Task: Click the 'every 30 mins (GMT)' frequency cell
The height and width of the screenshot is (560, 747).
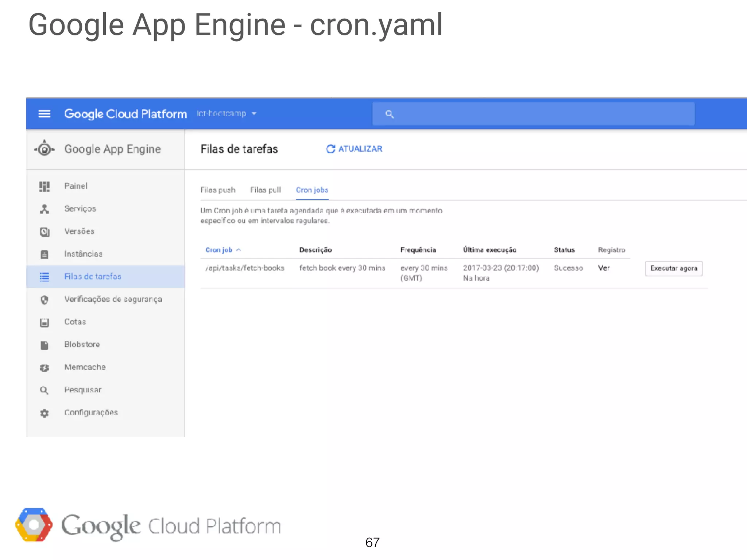Action: (x=424, y=273)
